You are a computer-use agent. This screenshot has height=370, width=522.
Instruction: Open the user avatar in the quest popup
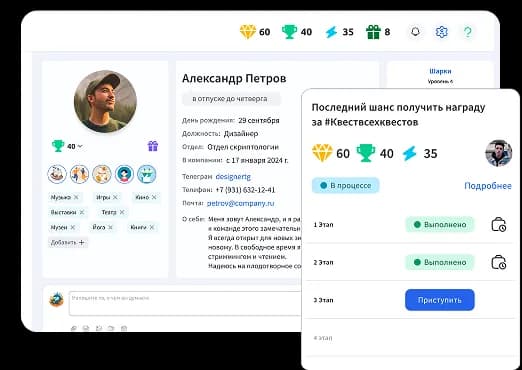coord(499,153)
